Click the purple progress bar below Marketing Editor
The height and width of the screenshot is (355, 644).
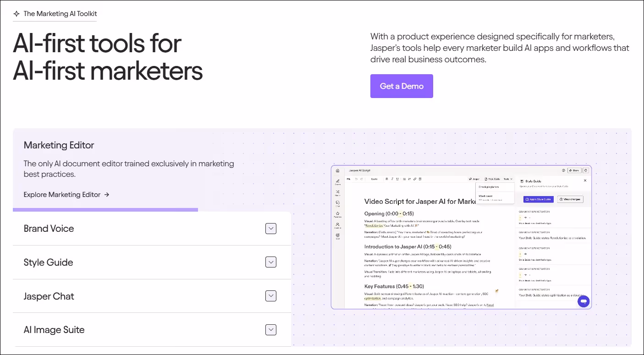105,208
